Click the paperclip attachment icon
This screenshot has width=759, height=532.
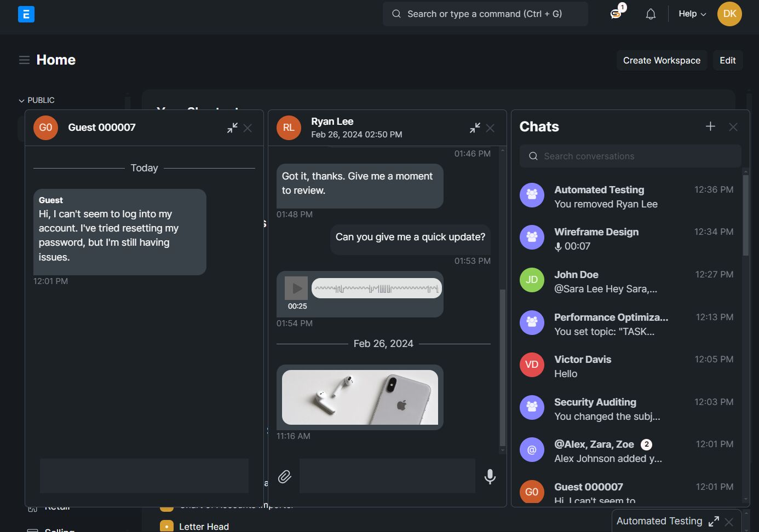point(284,476)
